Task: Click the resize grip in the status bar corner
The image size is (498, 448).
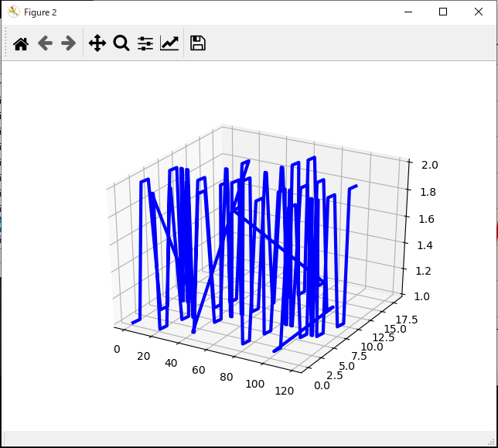Action: pyautogui.click(x=492, y=443)
